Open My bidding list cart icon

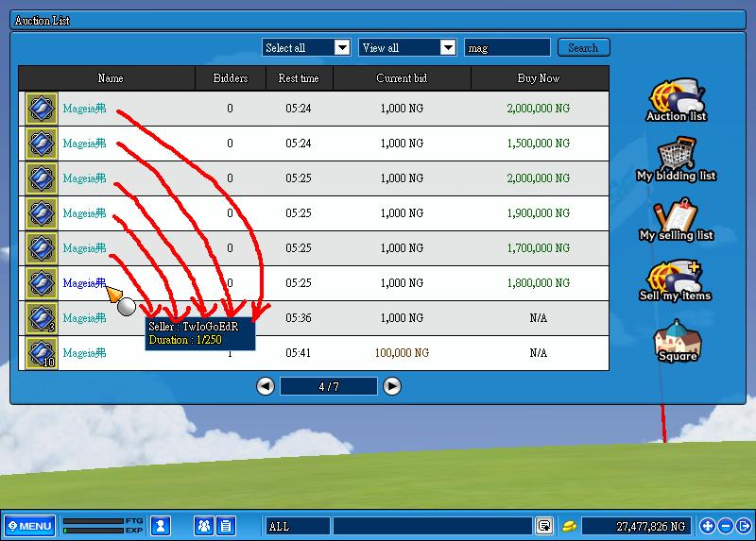point(676,159)
